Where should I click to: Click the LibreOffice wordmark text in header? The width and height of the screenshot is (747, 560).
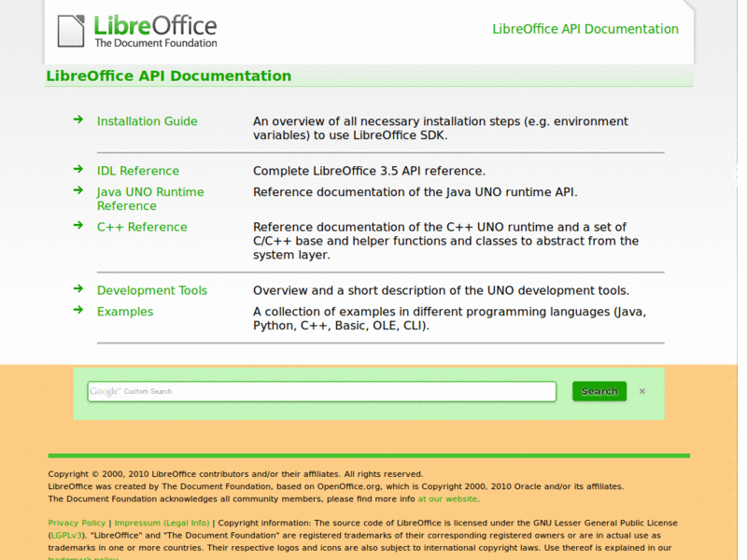(x=155, y=26)
